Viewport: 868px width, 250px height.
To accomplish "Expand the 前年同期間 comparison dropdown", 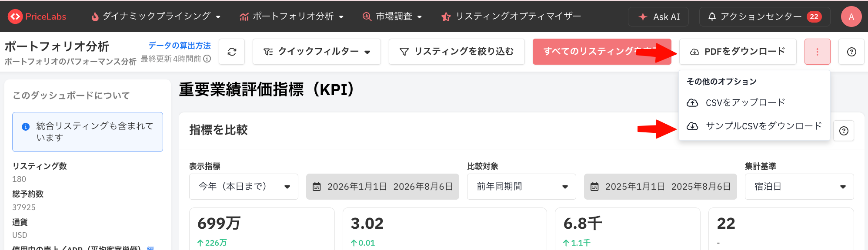I will 521,187.
